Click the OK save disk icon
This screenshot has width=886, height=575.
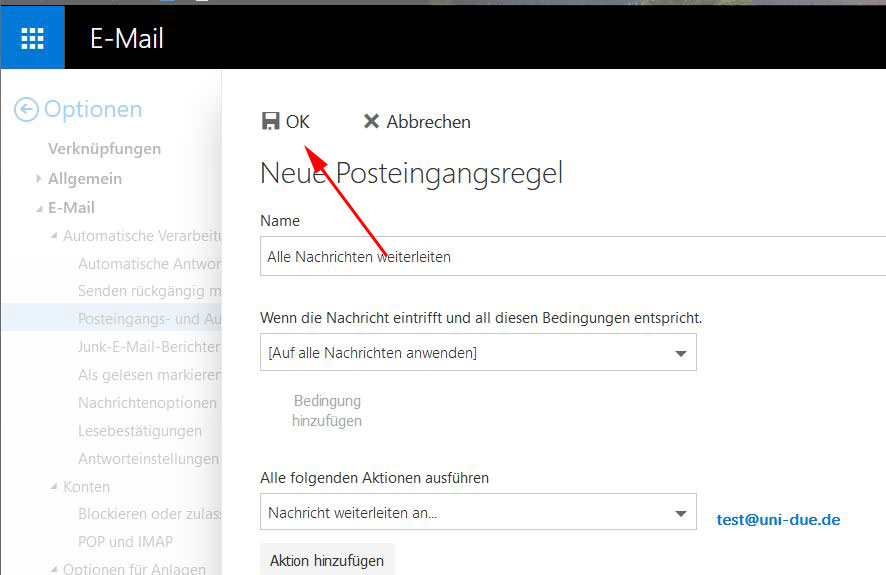coord(270,121)
